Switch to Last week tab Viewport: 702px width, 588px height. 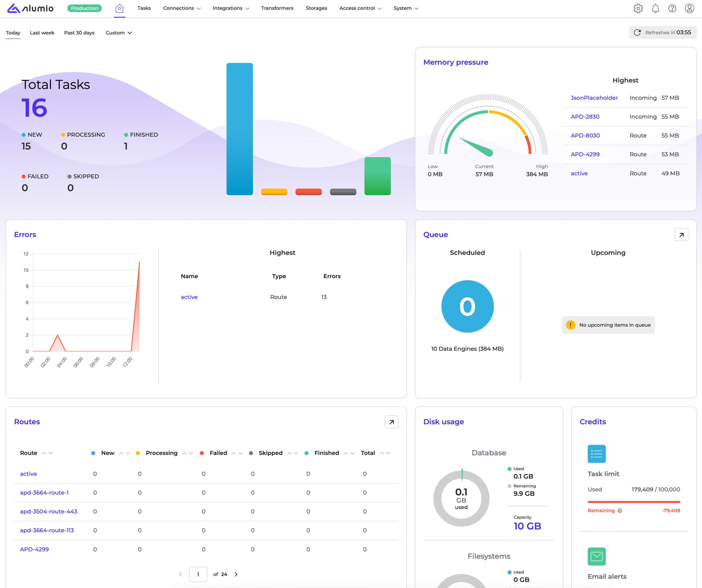click(x=42, y=33)
